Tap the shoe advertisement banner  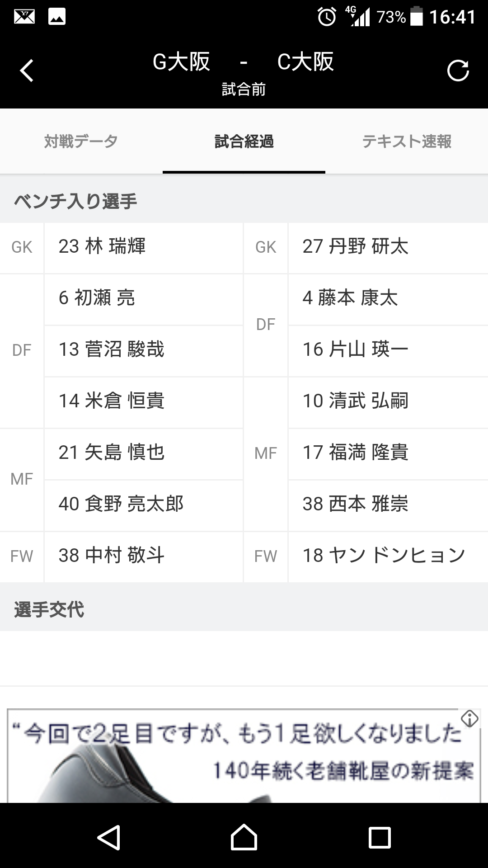[235, 759]
